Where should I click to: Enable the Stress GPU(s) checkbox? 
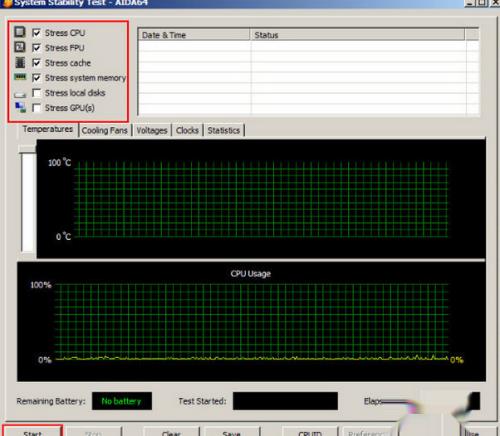[36, 108]
